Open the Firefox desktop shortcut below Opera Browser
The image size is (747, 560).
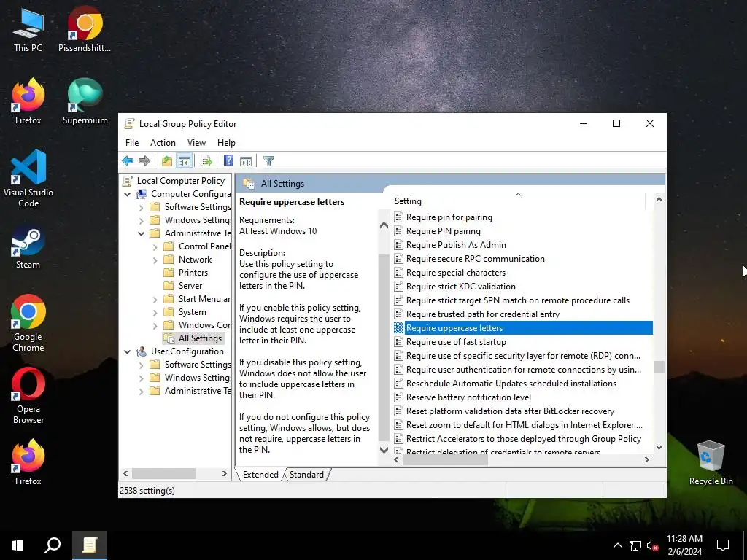coord(28,462)
